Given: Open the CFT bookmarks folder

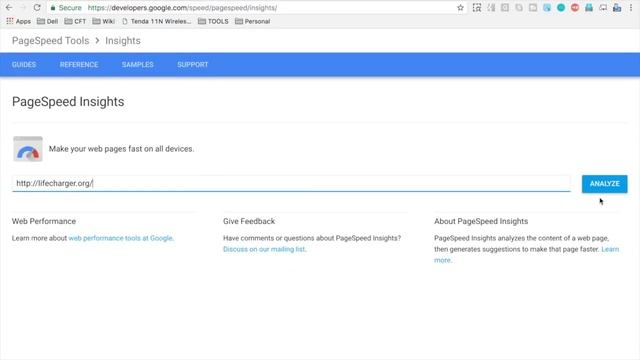Looking at the screenshot, I should click(75, 21).
